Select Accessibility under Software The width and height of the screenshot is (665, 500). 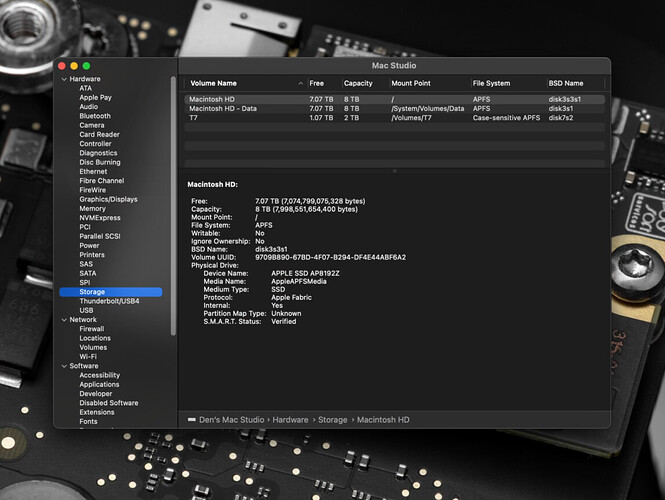point(100,375)
